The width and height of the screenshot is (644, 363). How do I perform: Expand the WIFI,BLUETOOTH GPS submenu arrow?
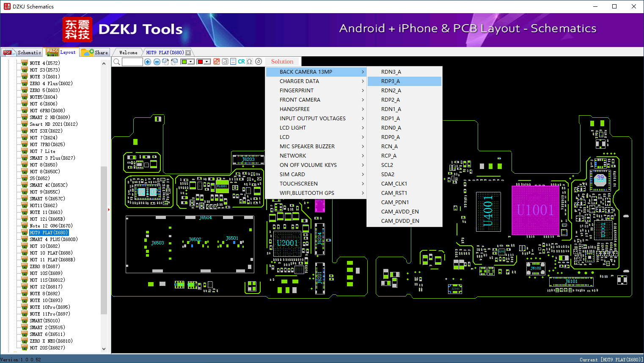pyautogui.click(x=363, y=193)
